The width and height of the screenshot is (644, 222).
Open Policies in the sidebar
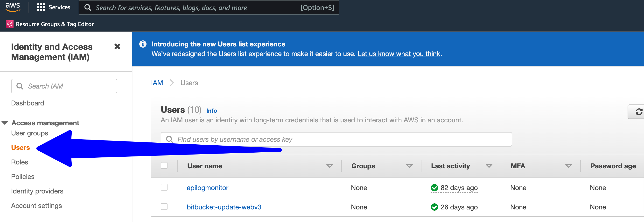(23, 177)
